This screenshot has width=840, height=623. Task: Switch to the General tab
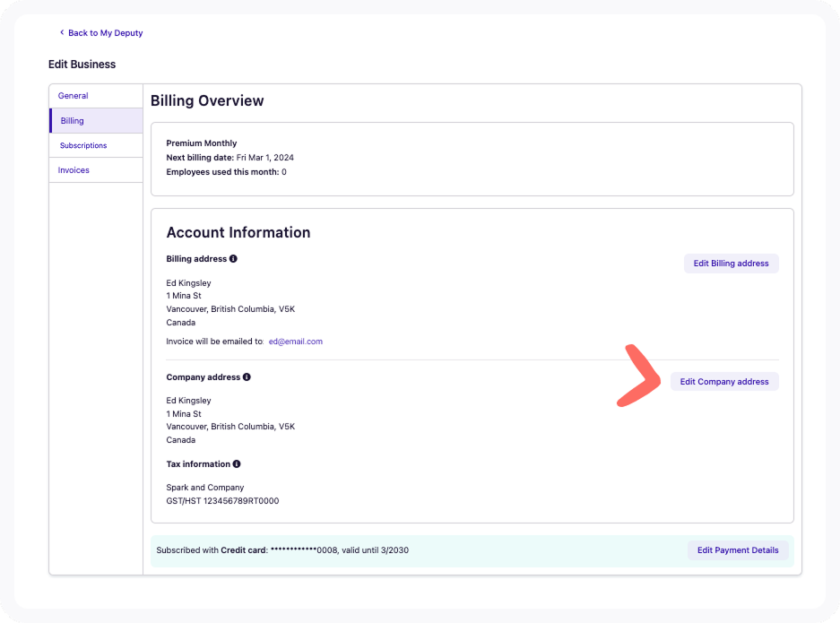pos(74,96)
